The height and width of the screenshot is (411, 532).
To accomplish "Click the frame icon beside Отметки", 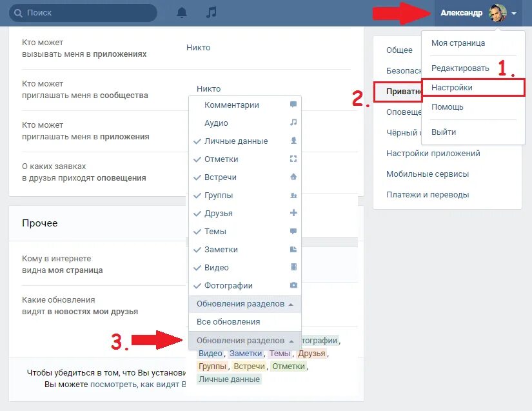I will click(293, 159).
